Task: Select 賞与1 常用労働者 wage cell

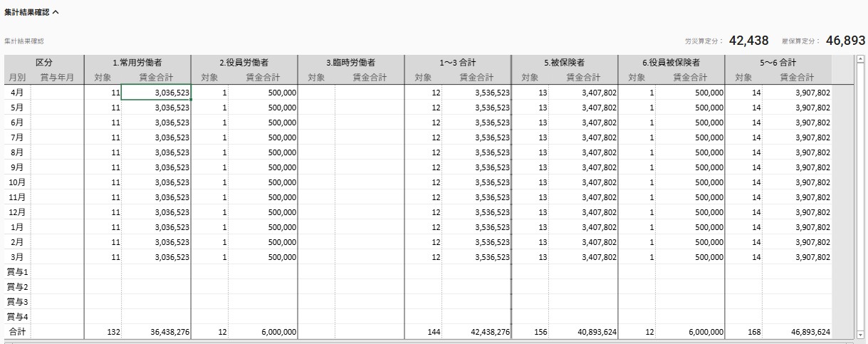Action: coord(156,272)
